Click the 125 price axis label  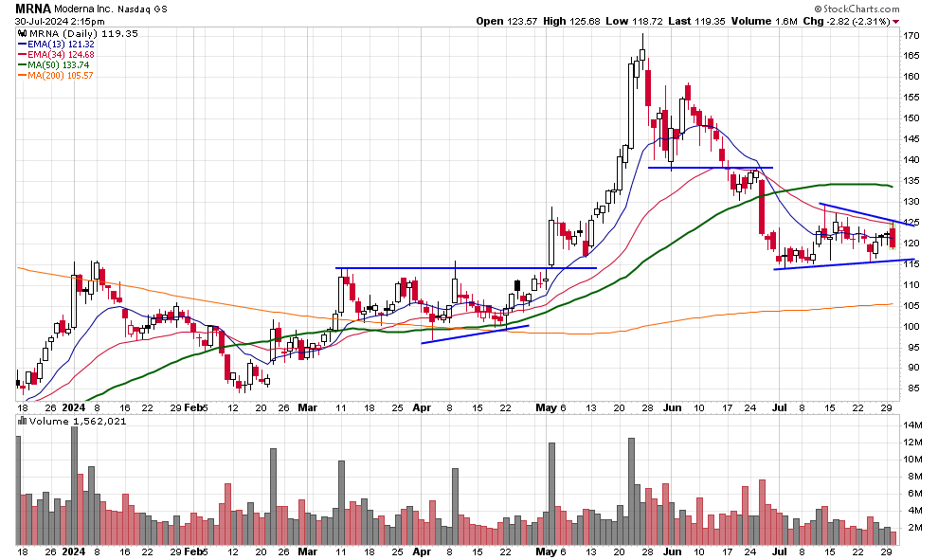[x=911, y=223]
